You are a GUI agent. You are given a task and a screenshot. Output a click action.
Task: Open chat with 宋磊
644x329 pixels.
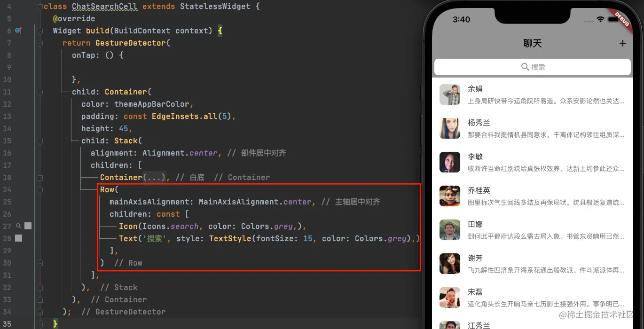coord(533,298)
